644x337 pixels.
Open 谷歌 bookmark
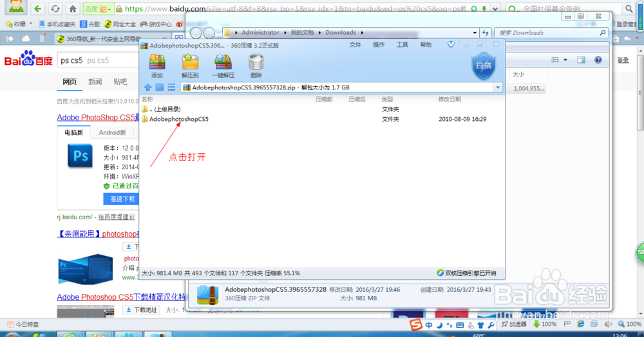(x=90, y=24)
